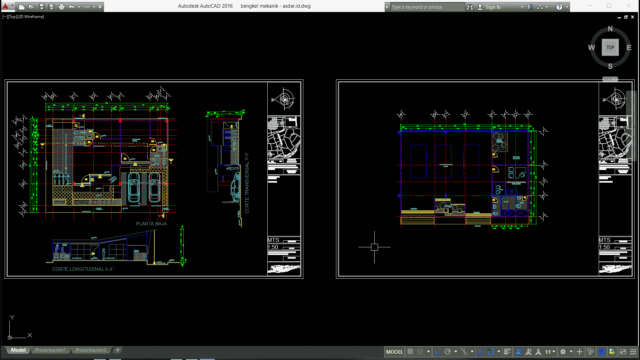
Task: Switch to the Presentación2 layout tab
Action: point(91,350)
